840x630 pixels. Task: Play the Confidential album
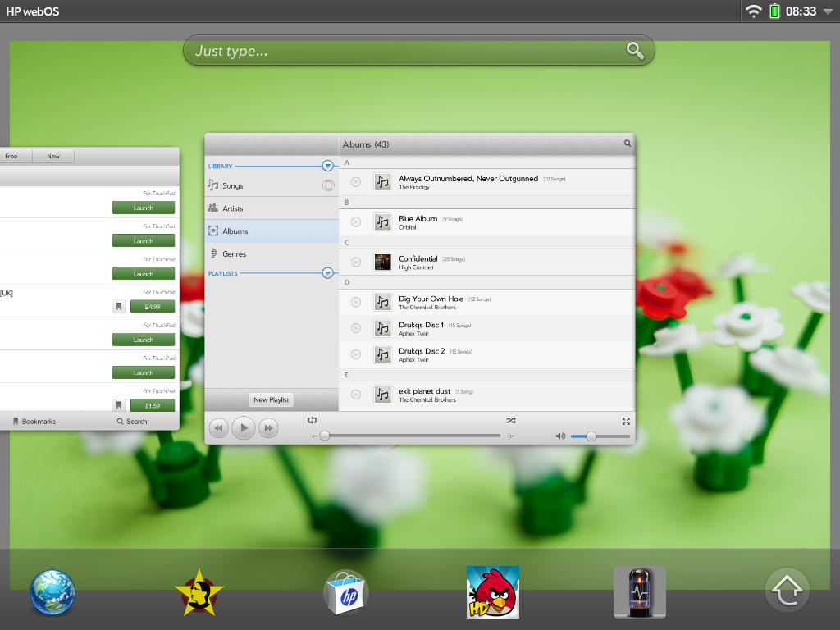(356, 262)
